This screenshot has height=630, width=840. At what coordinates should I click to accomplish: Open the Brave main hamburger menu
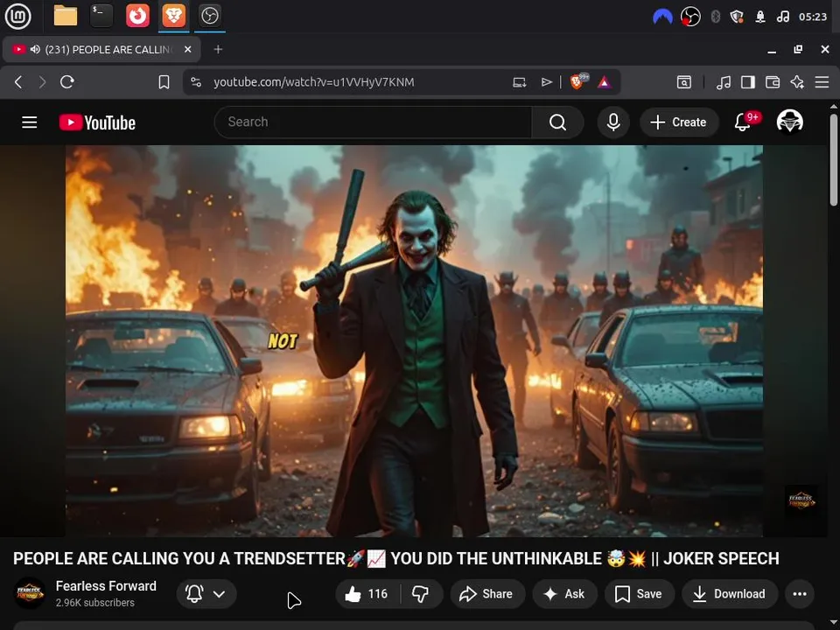coord(822,82)
